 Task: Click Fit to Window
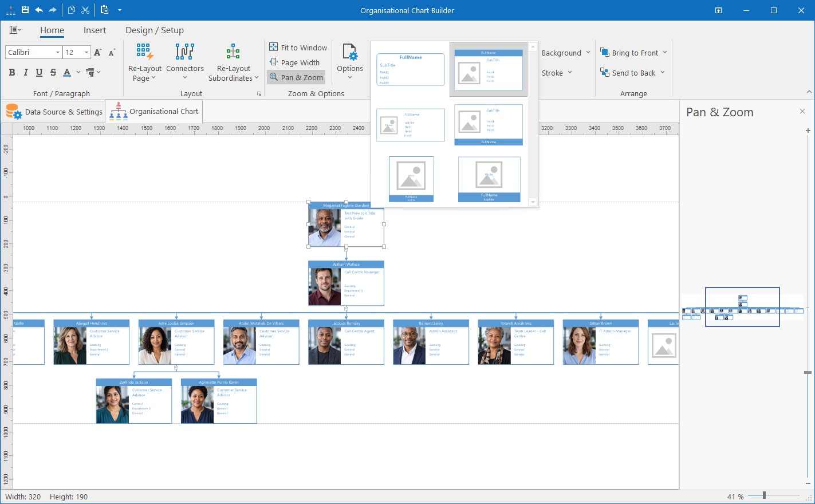(x=298, y=48)
